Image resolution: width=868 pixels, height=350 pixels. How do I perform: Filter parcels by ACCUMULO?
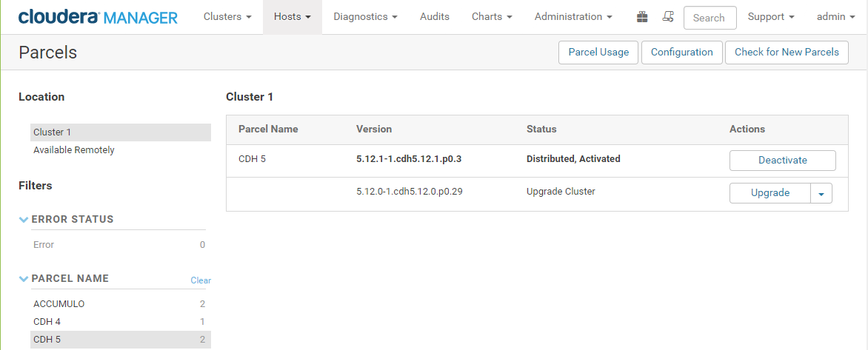pyautogui.click(x=119, y=303)
